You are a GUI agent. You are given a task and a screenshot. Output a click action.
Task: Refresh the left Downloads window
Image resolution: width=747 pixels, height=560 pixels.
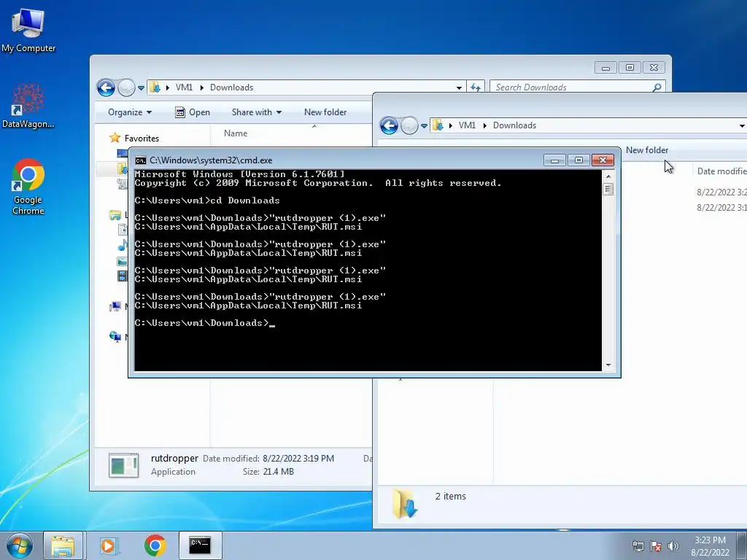[476, 87]
